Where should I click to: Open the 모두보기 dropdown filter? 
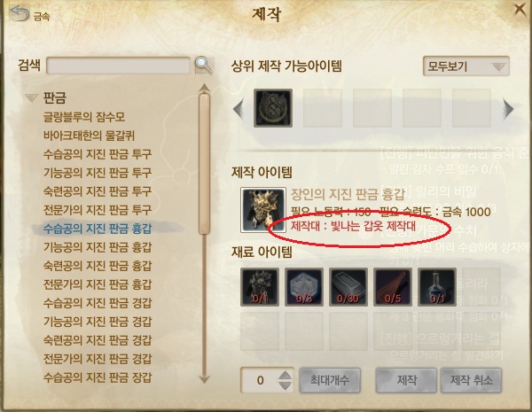466,66
